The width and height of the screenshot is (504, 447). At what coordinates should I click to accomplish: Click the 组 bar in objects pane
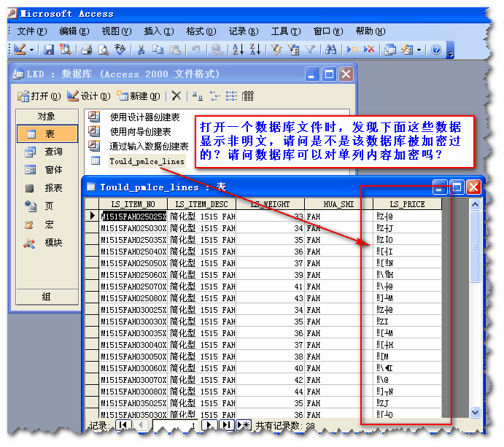[x=47, y=296]
